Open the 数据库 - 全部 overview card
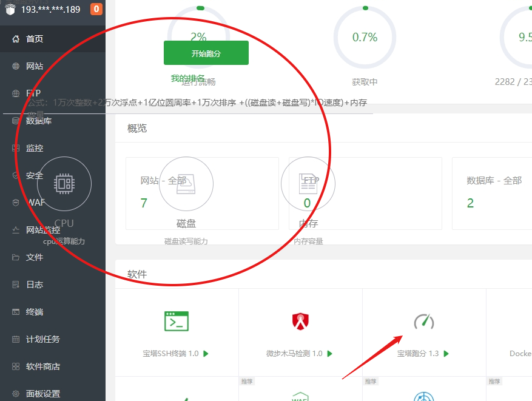This screenshot has width=532, height=401. (492, 194)
